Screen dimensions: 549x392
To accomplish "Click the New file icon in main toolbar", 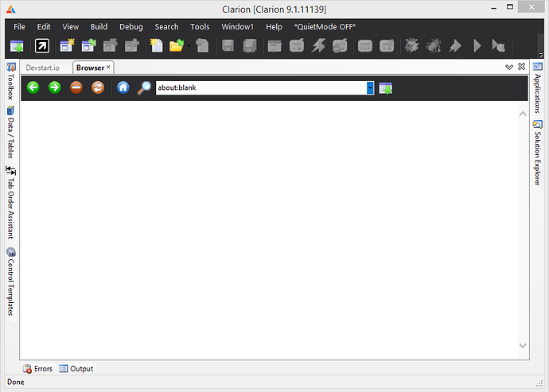I will [x=157, y=46].
